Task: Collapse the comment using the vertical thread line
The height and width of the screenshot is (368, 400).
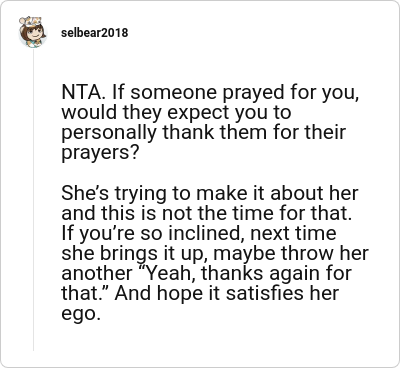Action: pyautogui.click(x=33, y=200)
